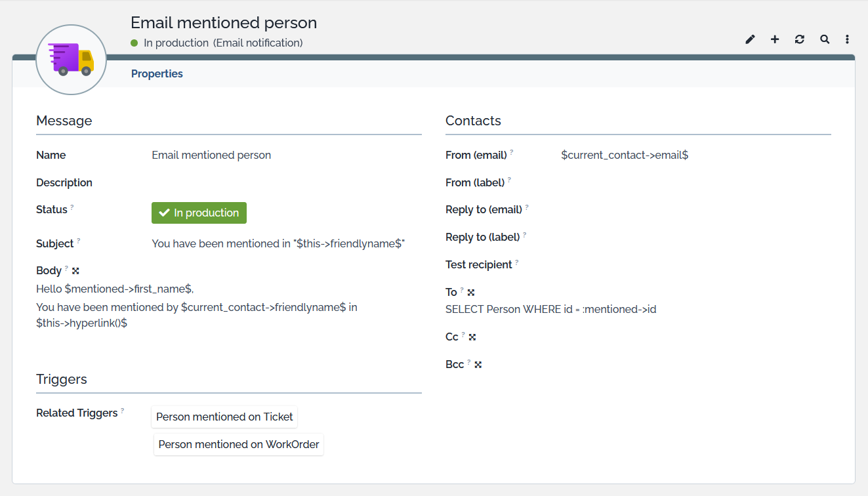Click the magnifier search icon

[x=824, y=39]
